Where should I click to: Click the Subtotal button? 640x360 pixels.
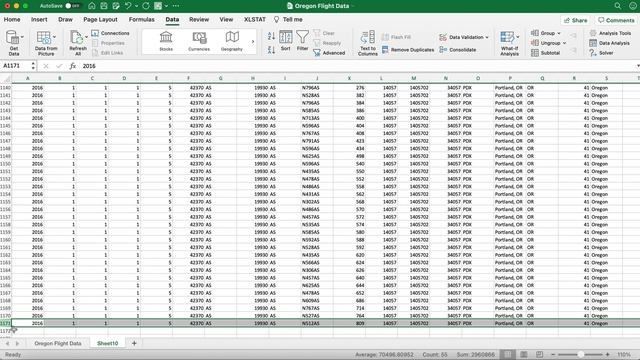tap(546, 53)
